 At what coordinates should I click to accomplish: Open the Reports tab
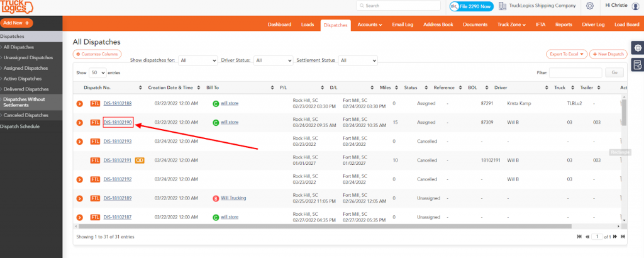pyautogui.click(x=563, y=25)
